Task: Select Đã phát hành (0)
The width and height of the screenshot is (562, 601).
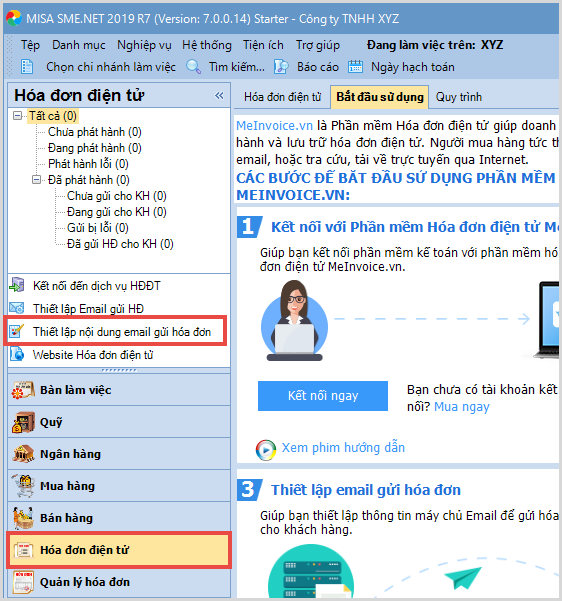Action: tap(89, 180)
